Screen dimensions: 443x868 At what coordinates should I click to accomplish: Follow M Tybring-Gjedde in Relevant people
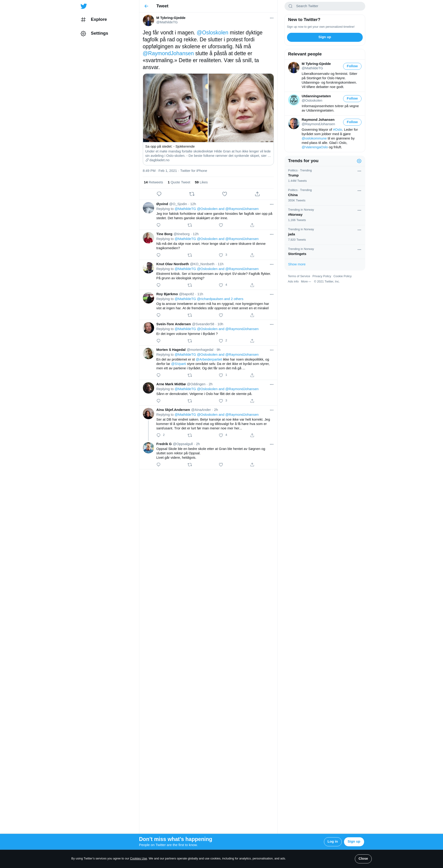coord(352,66)
